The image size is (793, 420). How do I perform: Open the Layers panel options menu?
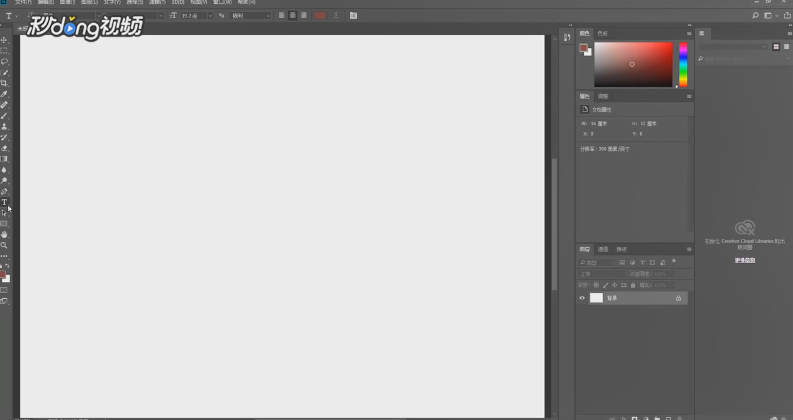point(689,249)
